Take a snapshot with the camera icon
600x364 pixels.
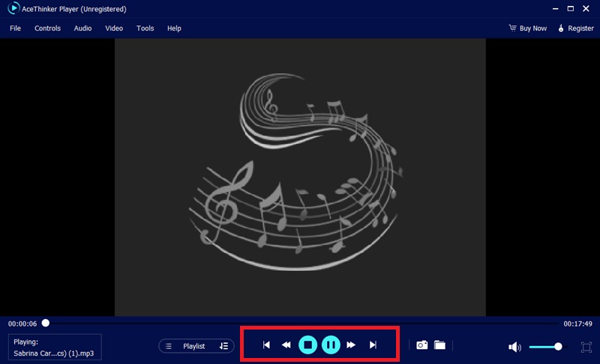421,345
